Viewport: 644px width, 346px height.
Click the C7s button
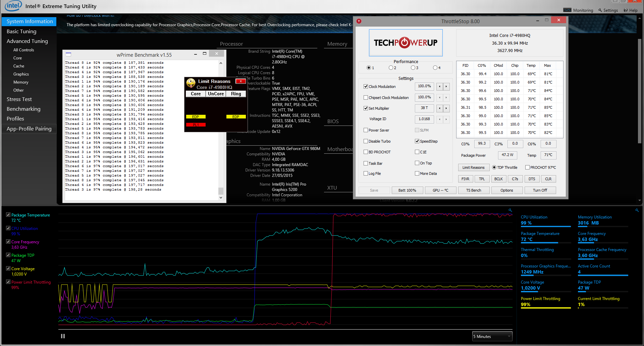(515, 179)
